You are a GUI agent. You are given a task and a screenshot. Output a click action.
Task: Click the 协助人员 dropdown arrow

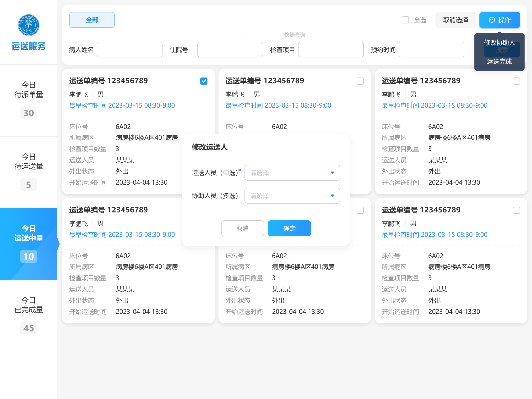332,196
